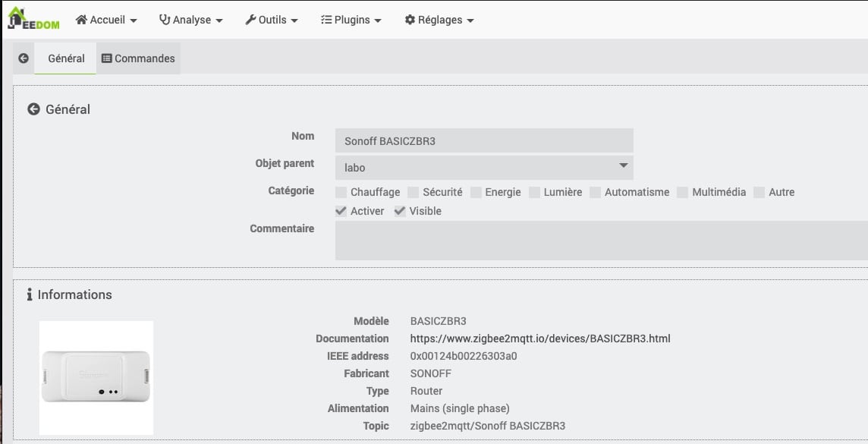This screenshot has height=444, width=868.
Task: Open the Analyse dropdown menu
Action: click(190, 20)
